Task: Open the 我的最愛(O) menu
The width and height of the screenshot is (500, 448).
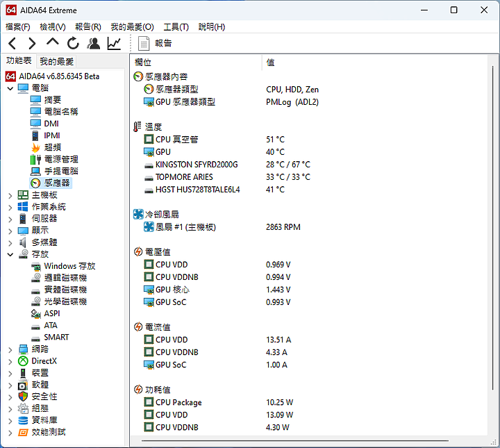Action: click(x=133, y=27)
